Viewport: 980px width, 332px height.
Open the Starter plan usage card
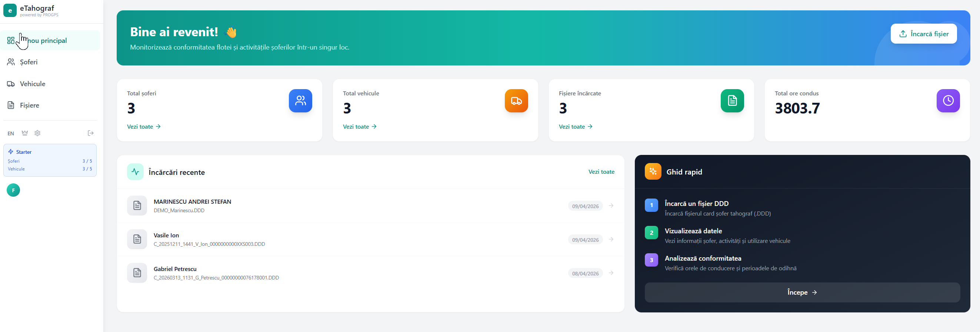[x=50, y=160]
